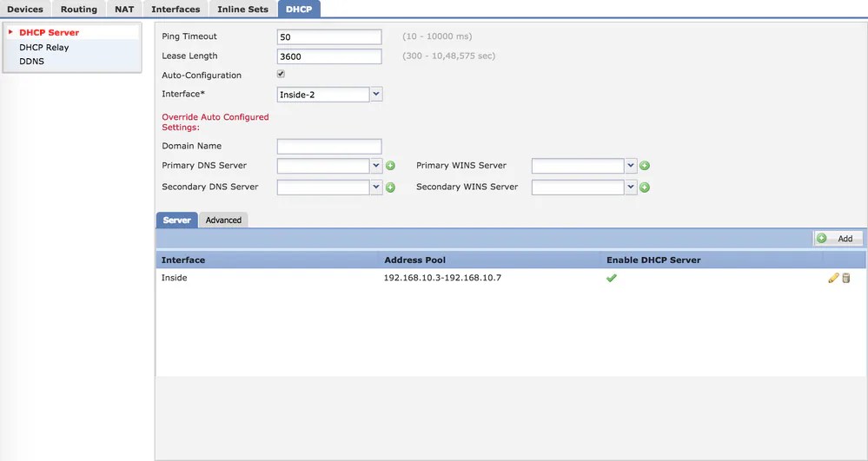Toggle the Auto-Configuration checkbox
This screenshot has height=461, width=868.
pos(281,74)
